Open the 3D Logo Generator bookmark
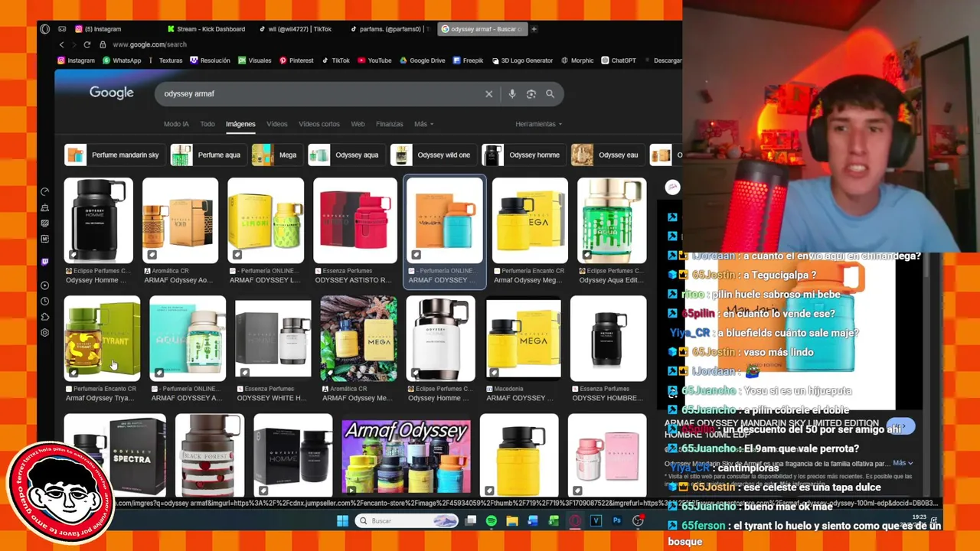The image size is (980, 551). [521, 60]
